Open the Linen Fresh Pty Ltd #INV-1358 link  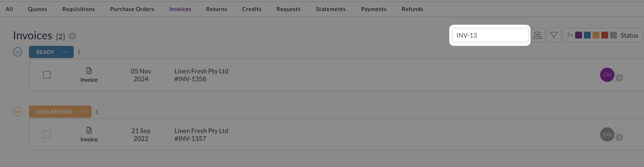tap(201, 75)
